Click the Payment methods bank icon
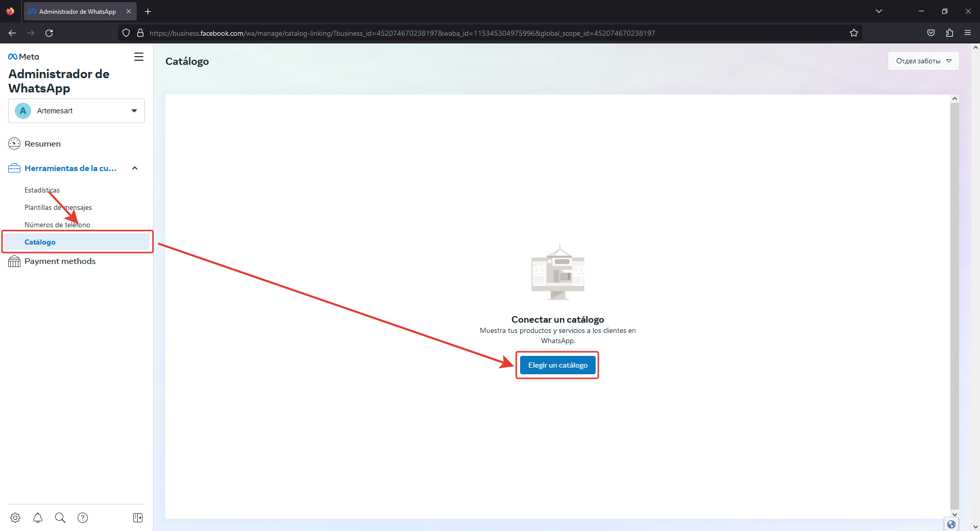This screenshot has width=980, height=531. 14,261
